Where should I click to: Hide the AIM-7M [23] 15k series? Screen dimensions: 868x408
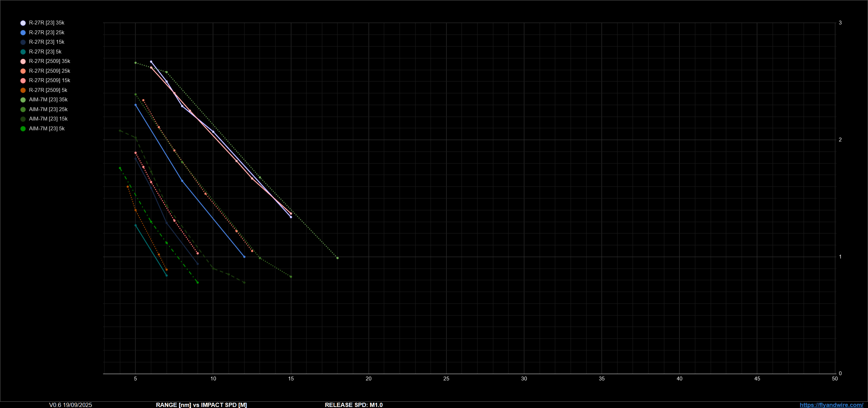(x=48, y=119)
